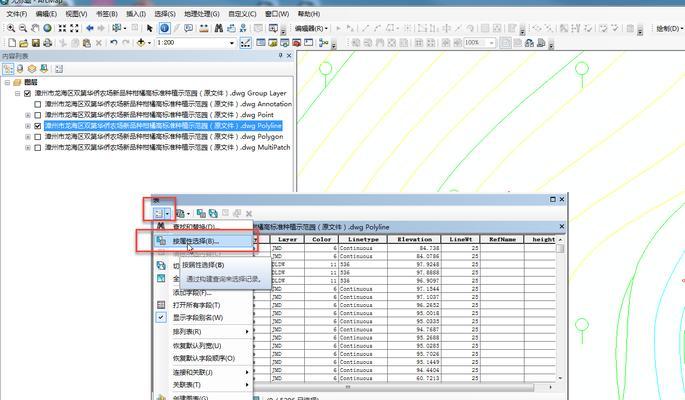Print the map
The width and height of the screenshot is (685, 400).
point(48,43)
